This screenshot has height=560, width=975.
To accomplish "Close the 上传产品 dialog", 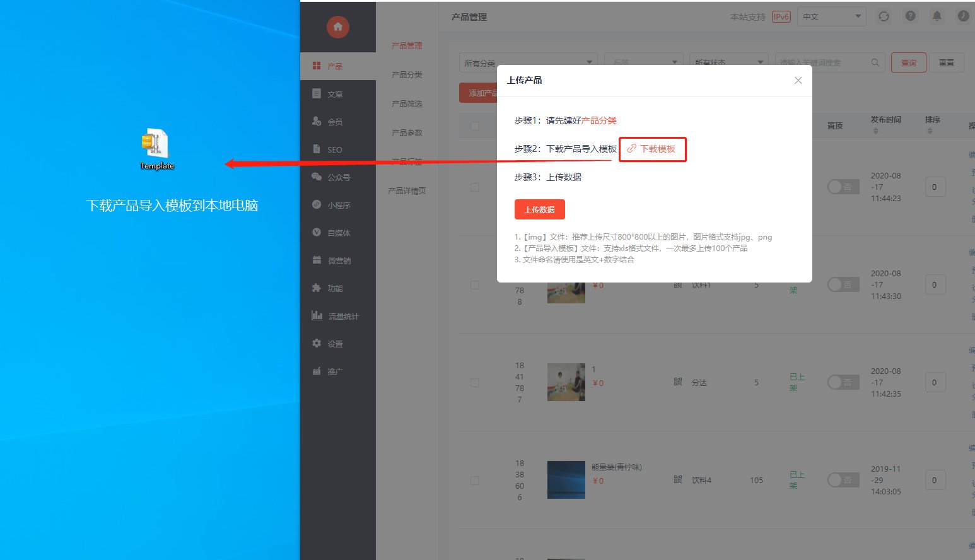I will click(x=798, y=80).
